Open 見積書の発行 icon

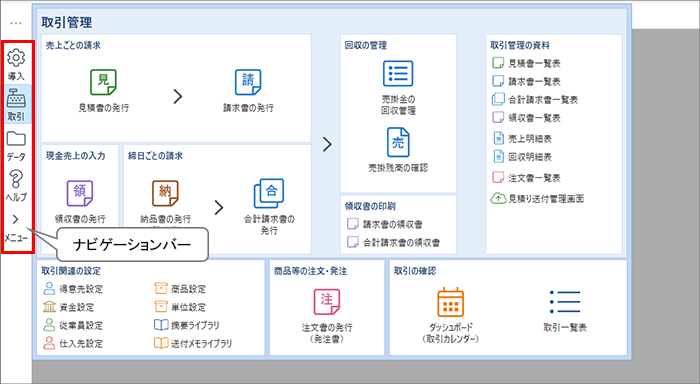103,82
